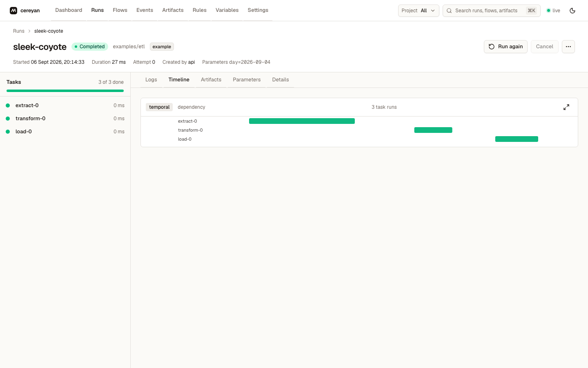Toggle dark mode moon icon
The height and width of the screenshot is (368, 588).
572,11
